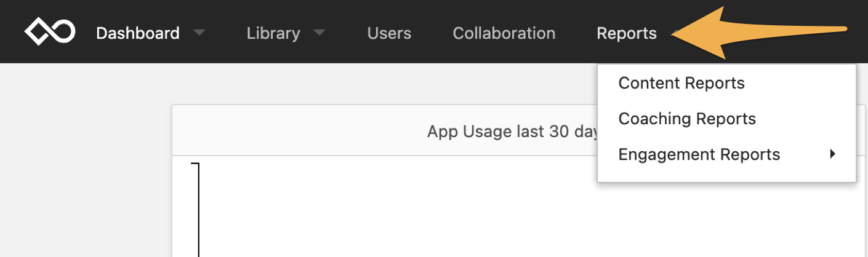Click the App Usage panel header

385,130
